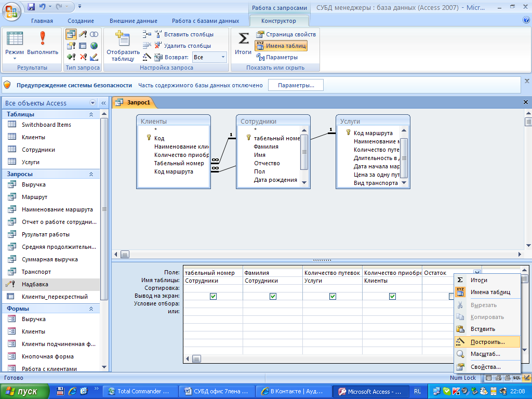Switch to Внешние данные tab
This screenshot has height=399, width=532.
134,21
